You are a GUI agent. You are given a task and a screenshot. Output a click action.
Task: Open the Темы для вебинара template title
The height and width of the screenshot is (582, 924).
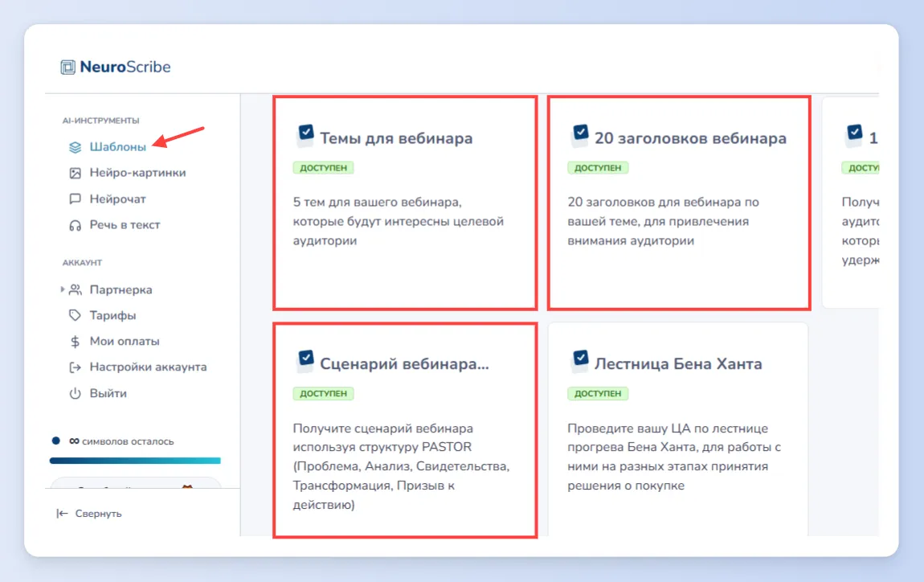click(396, 138)
